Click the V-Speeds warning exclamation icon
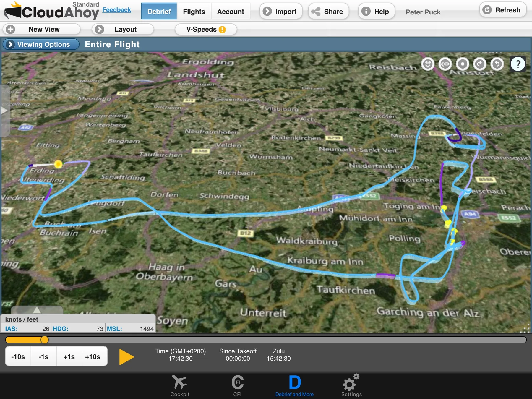 pyautogui.click(x=222, y=30)
